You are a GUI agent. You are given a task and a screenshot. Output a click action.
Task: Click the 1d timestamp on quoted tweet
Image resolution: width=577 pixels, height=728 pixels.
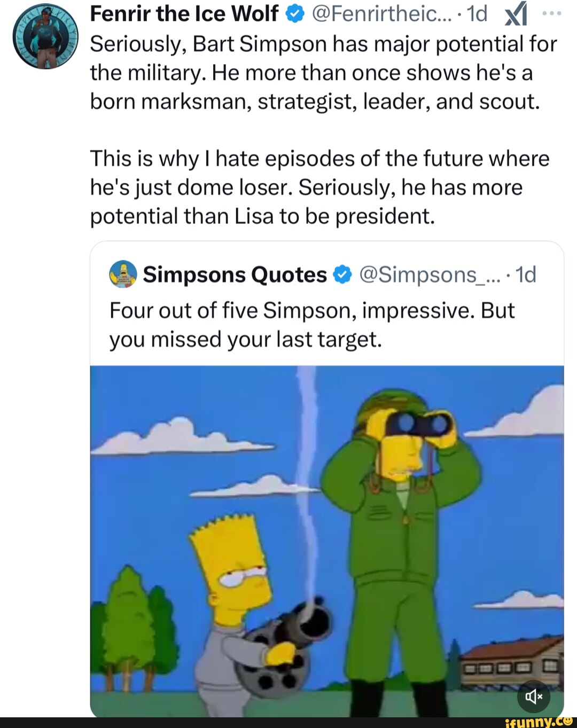click(x=526, y=275)
